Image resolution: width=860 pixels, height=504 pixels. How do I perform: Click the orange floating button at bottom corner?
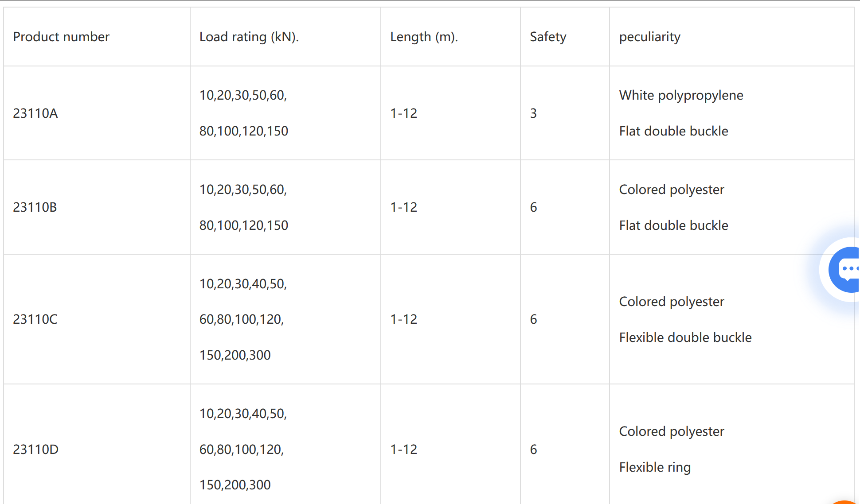tap(847, 501)
